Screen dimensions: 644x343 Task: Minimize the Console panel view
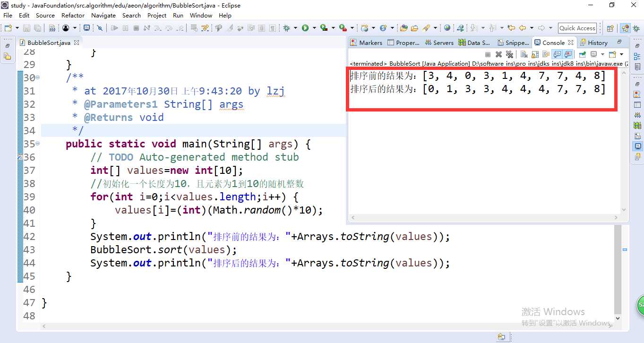(619, 42)
